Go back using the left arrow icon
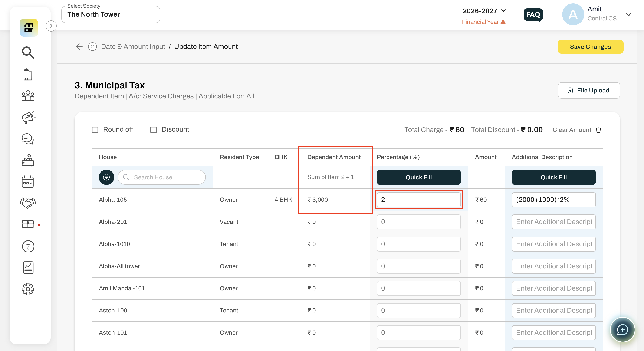Viewport: 644px width, 351px height. pos(79,46)
